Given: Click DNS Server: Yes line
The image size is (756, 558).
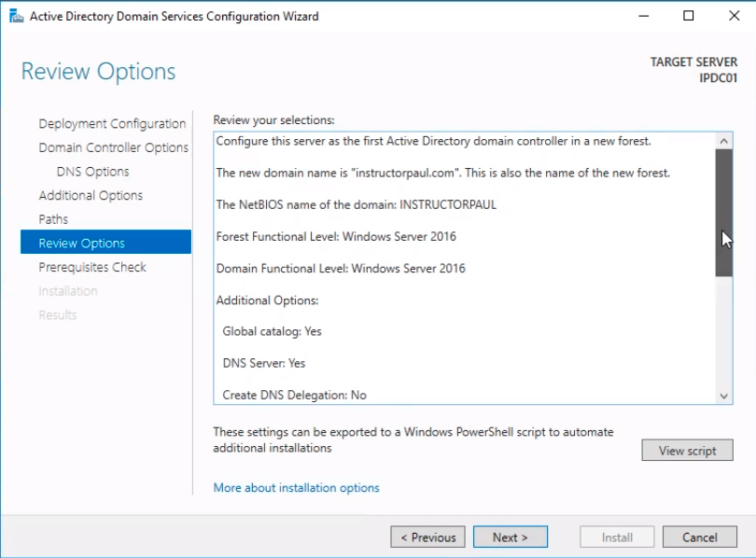Looking at the screenshot, I should (264, 363).
